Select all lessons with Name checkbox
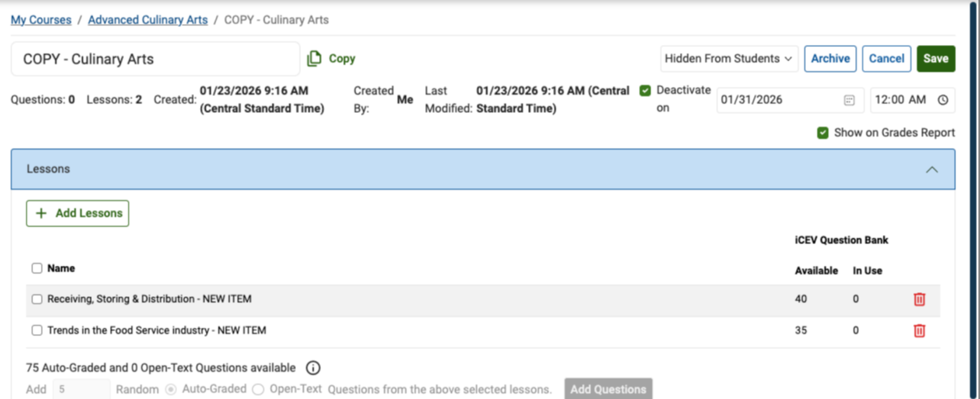The height and width of the screenshot is (399, 980). pos(37,268)
